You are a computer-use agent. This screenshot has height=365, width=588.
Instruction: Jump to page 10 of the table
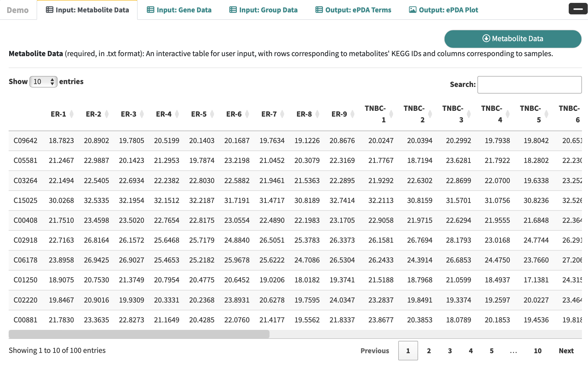pyautogui.click(x=537, y=351)
